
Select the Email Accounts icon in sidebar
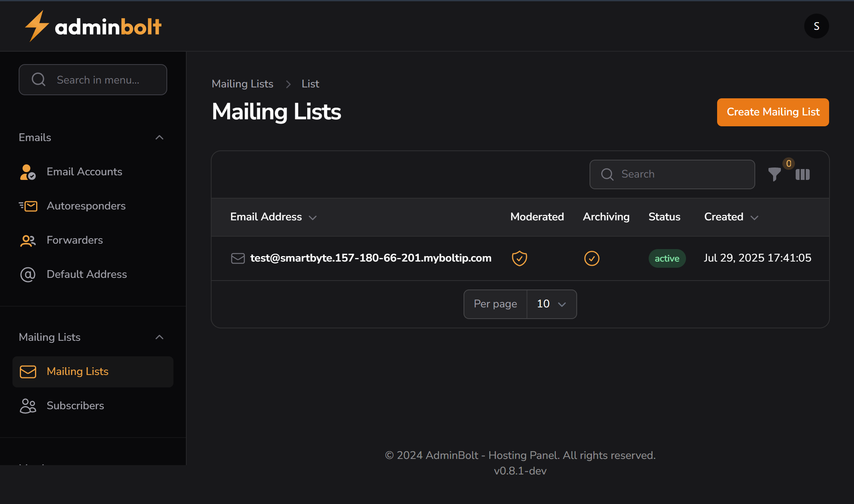point(27,172)
